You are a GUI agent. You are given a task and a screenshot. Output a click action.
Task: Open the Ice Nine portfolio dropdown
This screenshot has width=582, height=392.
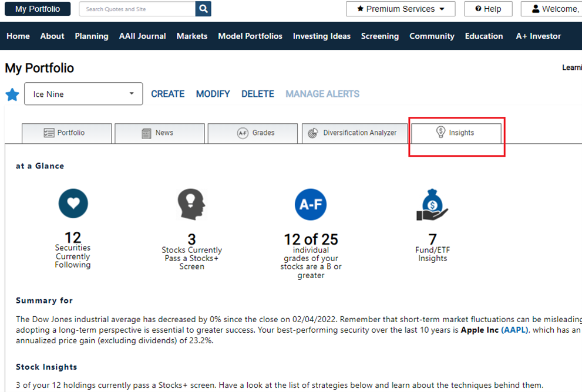click(83, 94)
